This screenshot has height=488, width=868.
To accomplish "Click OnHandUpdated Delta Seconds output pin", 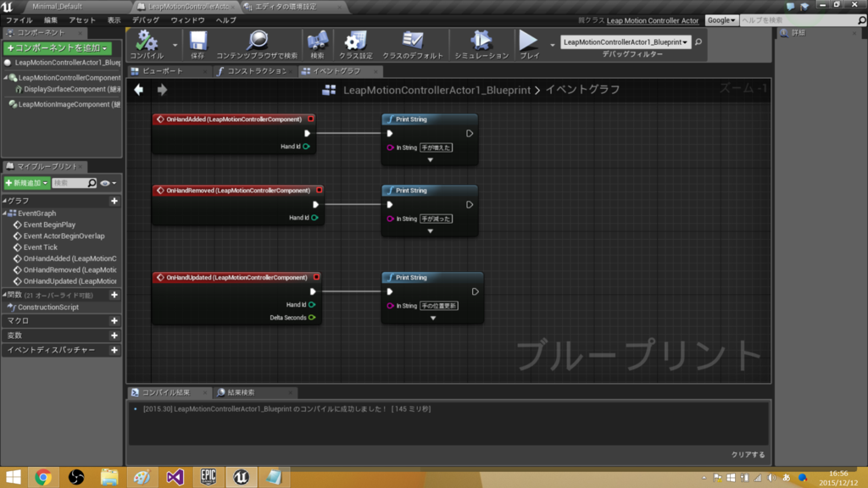I will 312,318.
